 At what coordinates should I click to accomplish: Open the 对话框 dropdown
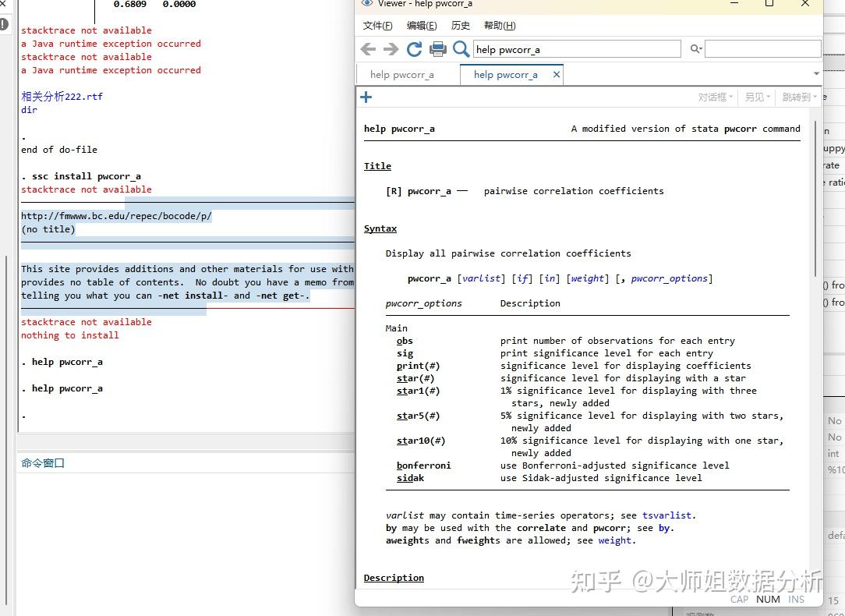[x=715, y=97]
